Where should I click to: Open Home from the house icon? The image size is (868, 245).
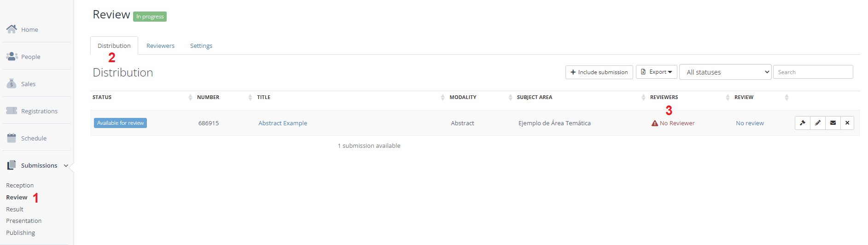click(x=12, y=29)
